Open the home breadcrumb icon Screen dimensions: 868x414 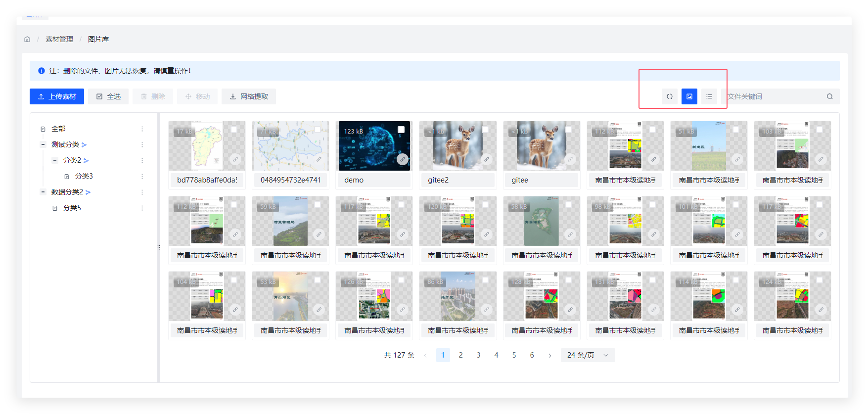point(27,39)
